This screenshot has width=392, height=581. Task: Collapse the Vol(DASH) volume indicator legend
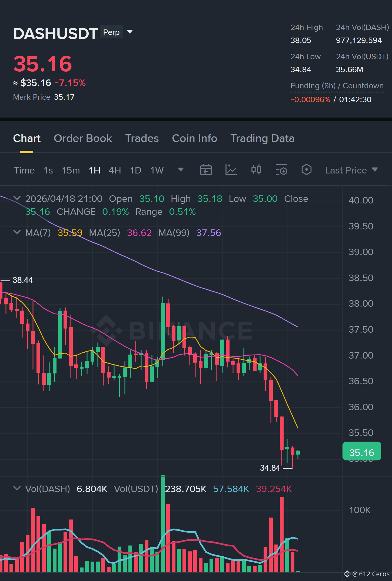(x=17, y=488)
